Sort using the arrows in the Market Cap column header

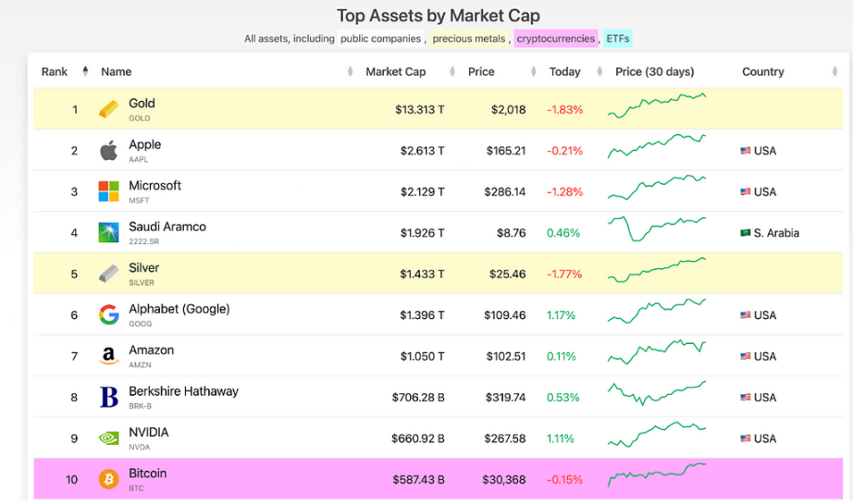coord(452,71)
